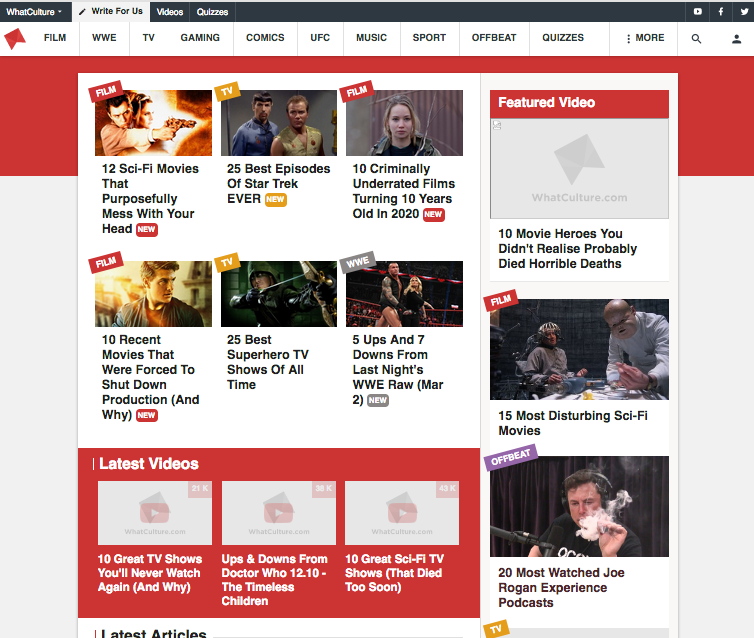This screenshot has height=638, width=754.
Task: Click the FILM tag on Sci-Fi Movies card
Action: point(106,91)
